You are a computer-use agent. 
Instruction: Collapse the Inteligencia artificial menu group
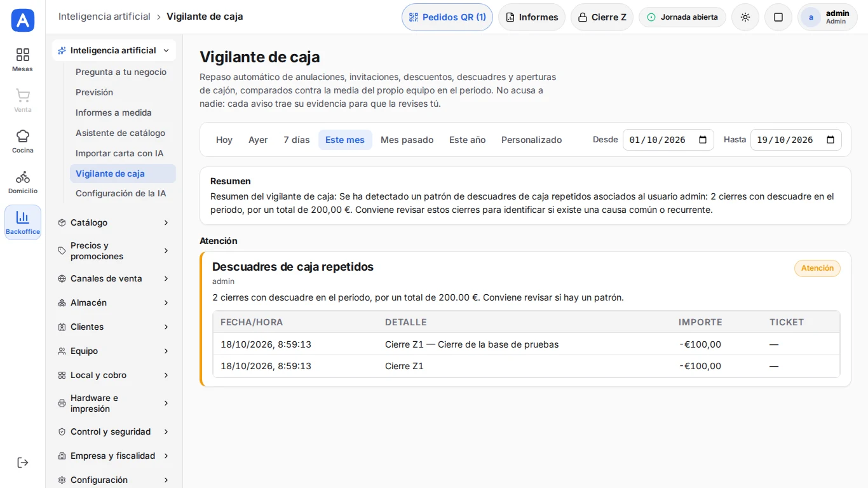click(114, 50)
